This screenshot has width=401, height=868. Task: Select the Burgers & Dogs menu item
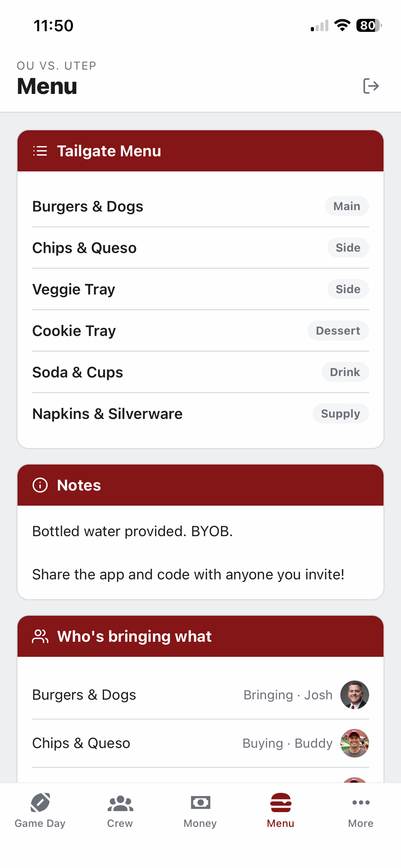(200, 206)
